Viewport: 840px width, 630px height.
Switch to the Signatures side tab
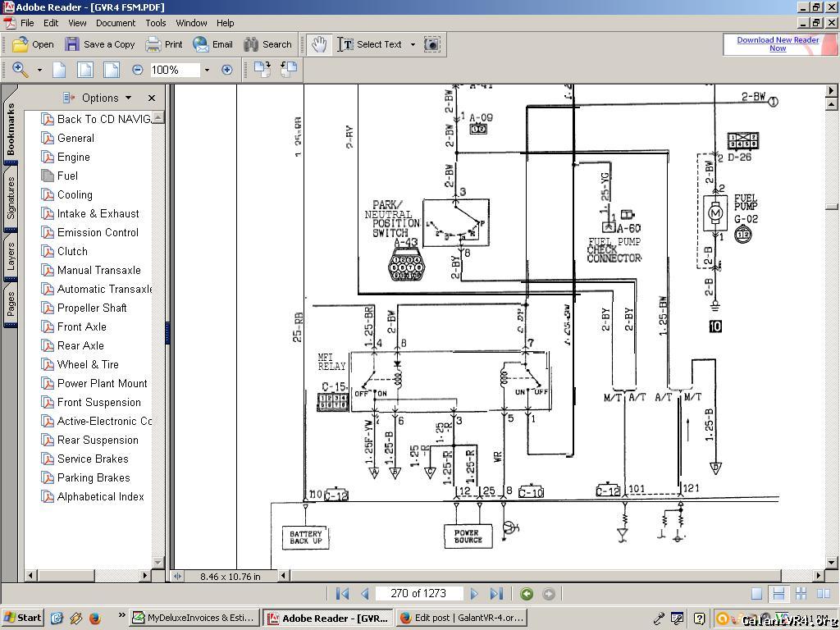point(11,199)
